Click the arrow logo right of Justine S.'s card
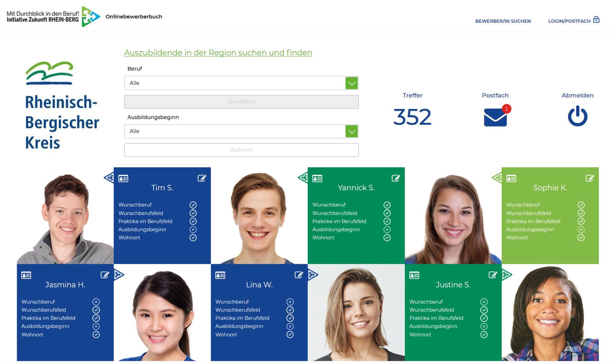 [507, 275]
